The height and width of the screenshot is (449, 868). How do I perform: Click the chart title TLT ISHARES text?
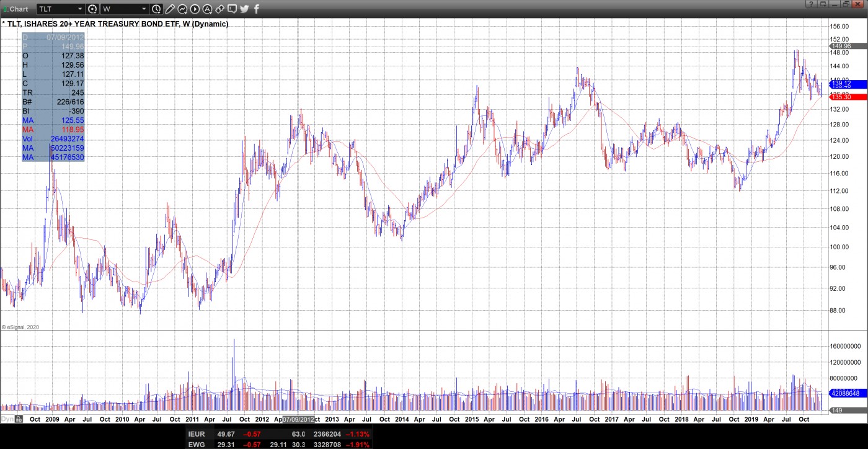(x=115, y=24)
